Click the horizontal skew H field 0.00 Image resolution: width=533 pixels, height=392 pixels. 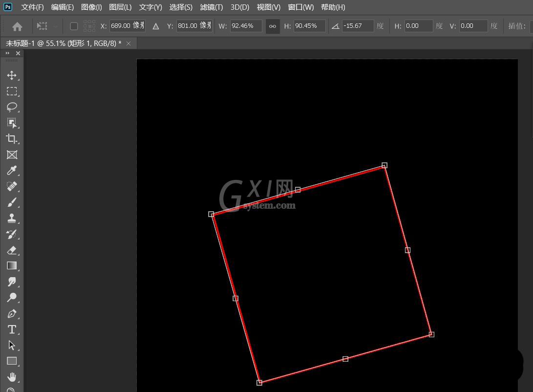419,26
